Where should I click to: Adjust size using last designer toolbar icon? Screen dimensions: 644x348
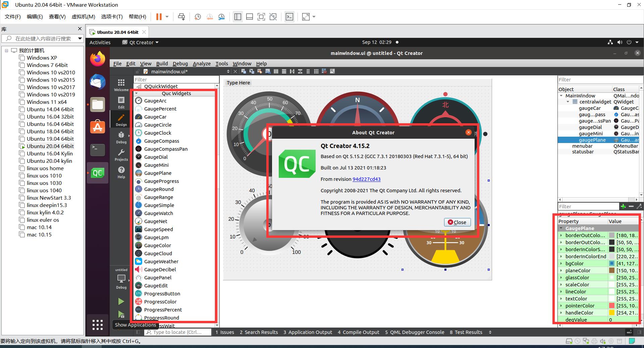point(332,71)
